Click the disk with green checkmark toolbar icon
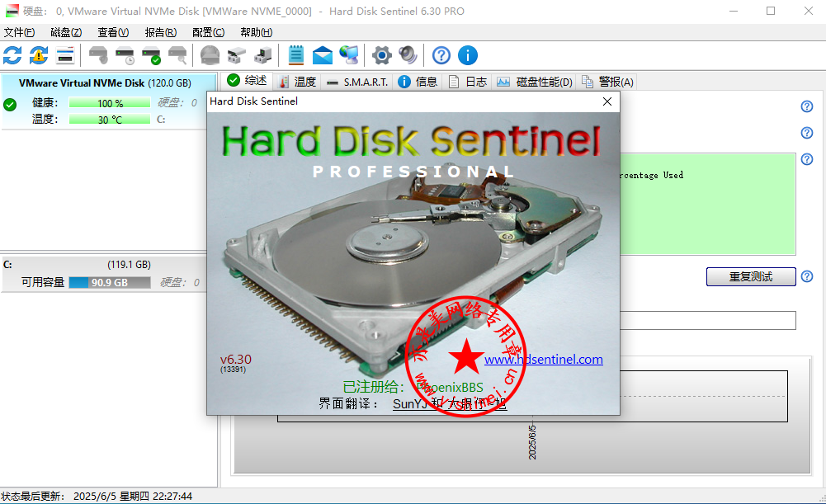Image resolution: width=826 pixels, height=504 pixels. click(x=151, y=55)
